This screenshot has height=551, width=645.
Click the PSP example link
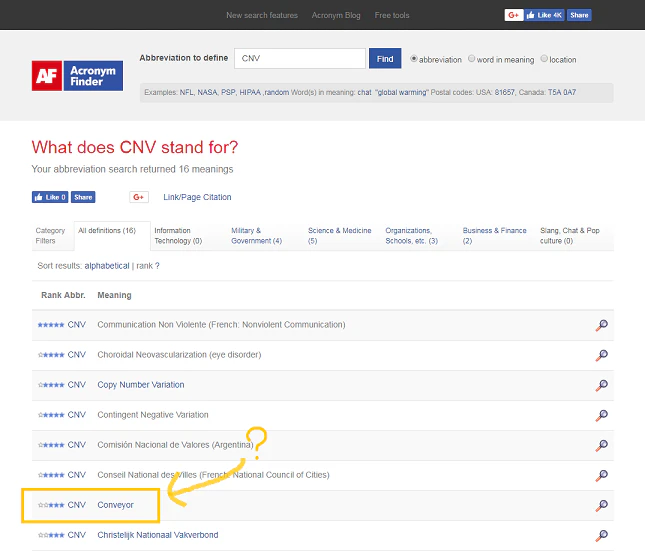228,92
